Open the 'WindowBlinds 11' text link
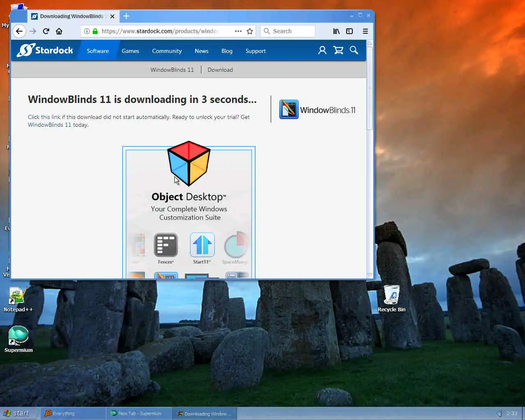 point(50,125)
